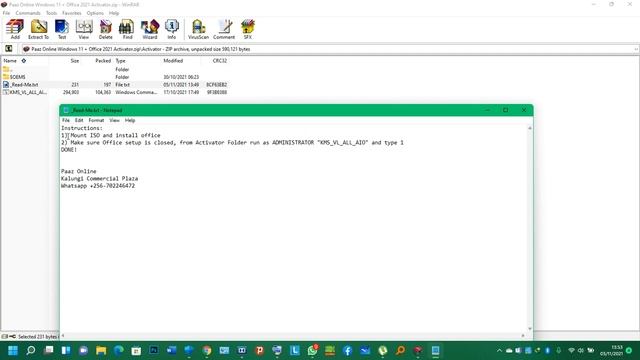The width and height of the screenshot is (640, 360).
Task: Click the taskbar Search magnifier icon
Action: click(31, 350)
